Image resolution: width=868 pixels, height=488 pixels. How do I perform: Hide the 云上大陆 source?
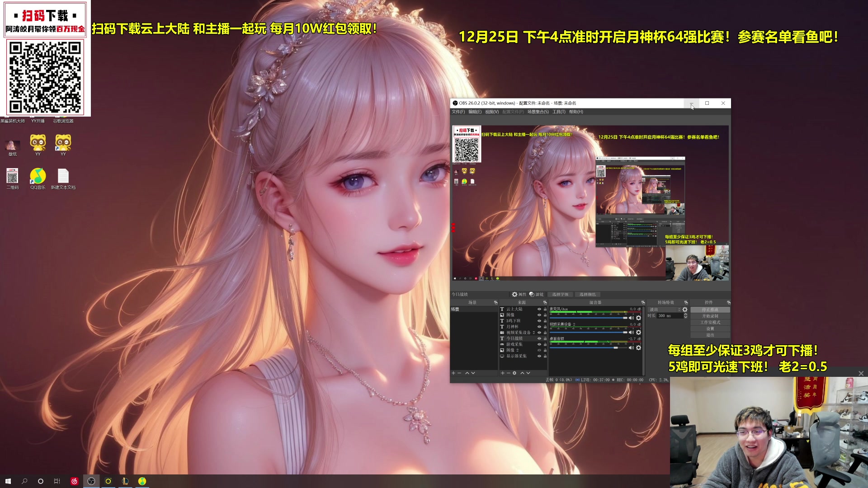(539, 310)
